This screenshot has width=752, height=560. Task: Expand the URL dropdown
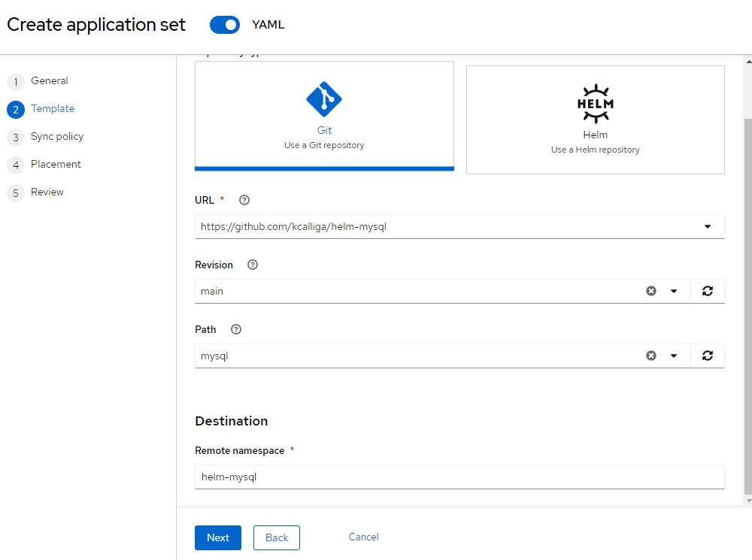708,226
